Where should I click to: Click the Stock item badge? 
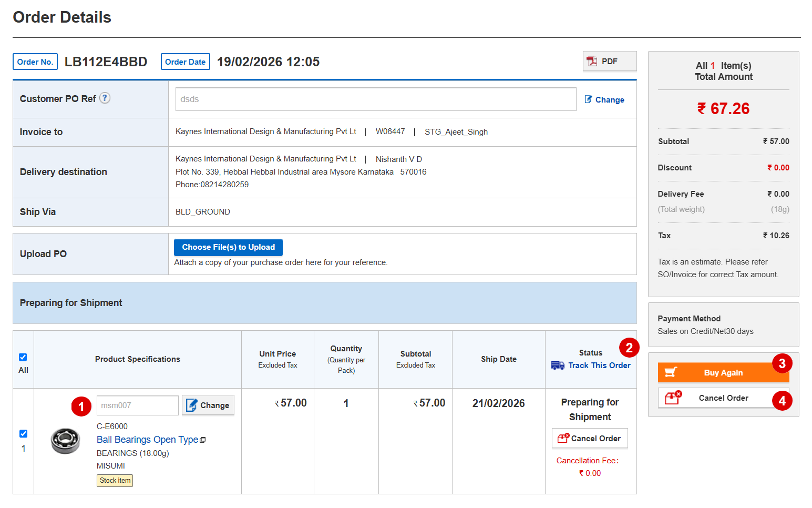[x=115, y=480]
